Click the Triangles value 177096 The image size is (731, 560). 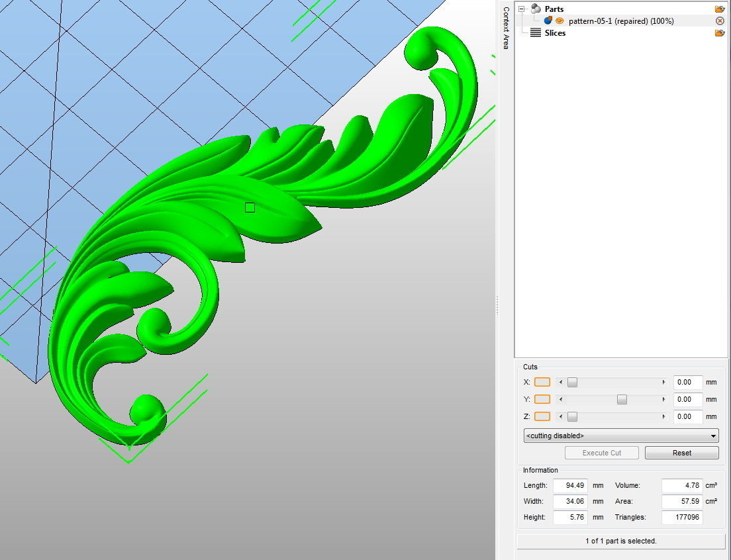pos(682,517)
